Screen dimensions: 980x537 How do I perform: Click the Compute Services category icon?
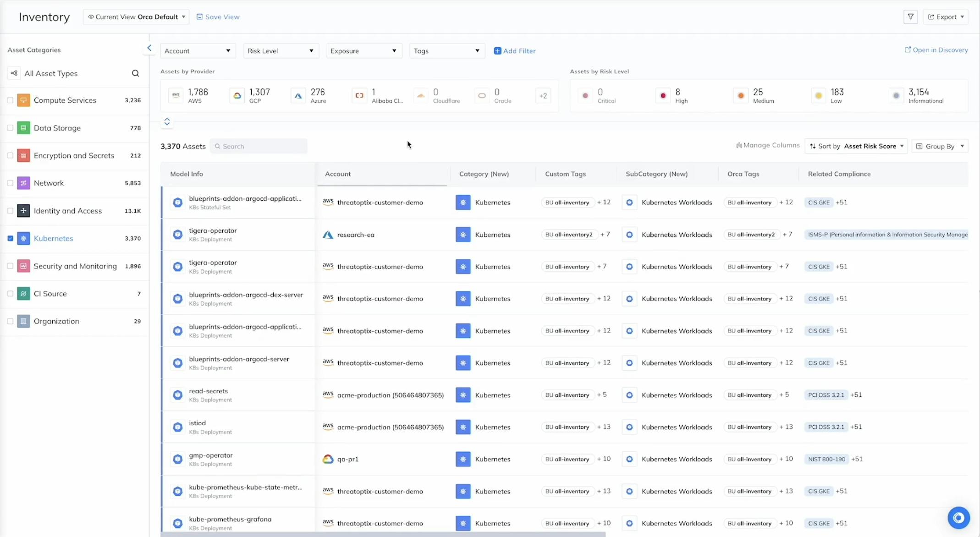(x=23, y=100)
